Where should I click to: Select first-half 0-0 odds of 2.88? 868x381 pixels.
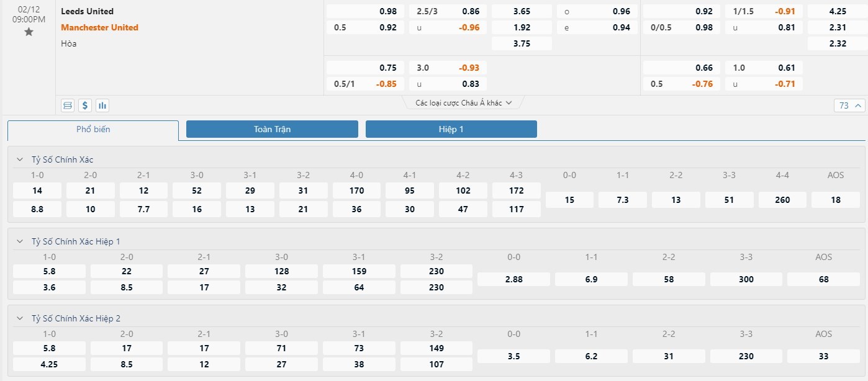pyautogui.click(x=513, y=279)
